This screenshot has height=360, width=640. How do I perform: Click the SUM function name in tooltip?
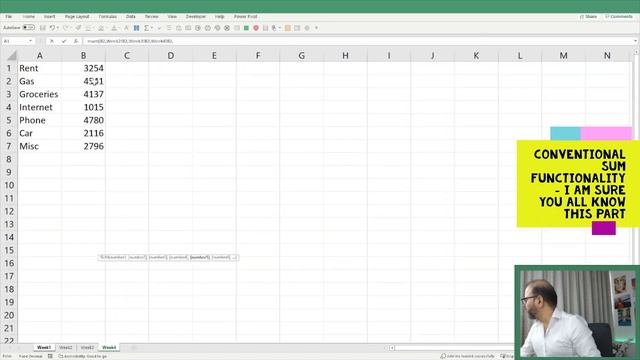click(x=103, y=258)
